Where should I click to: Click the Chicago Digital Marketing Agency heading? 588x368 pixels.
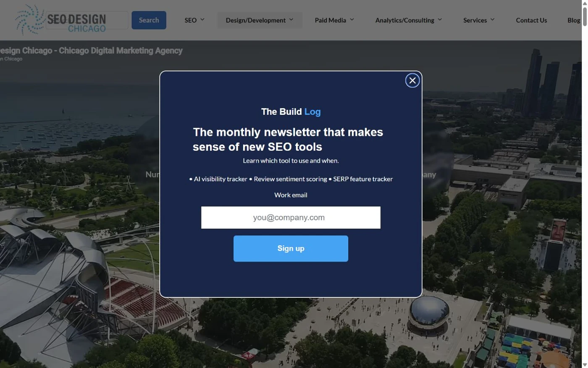[91, 50]
